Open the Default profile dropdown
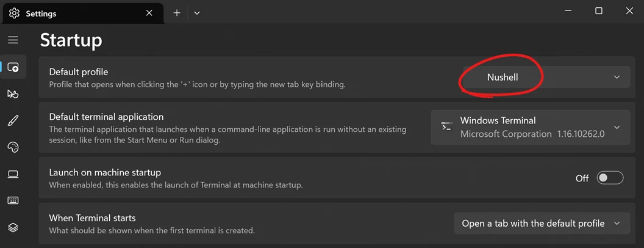Viewport: 644px width, 248px height. coord(546,78)
